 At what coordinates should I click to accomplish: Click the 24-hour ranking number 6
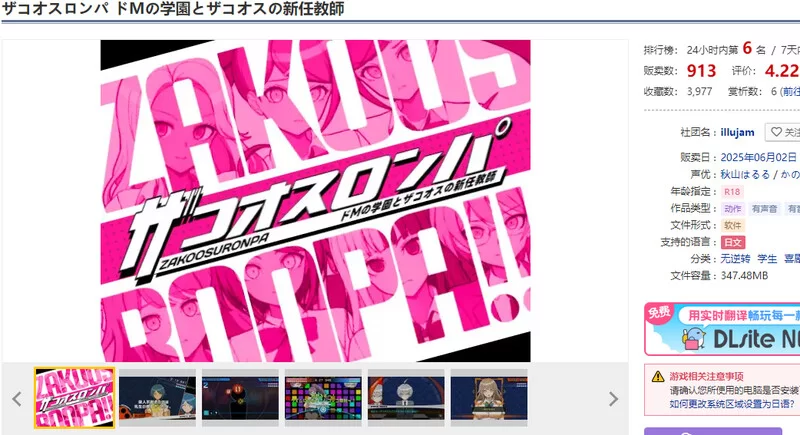[x=747, y=48]
